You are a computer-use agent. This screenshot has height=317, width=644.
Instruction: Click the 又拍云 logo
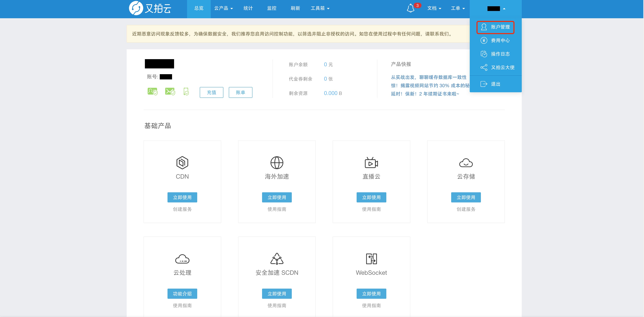(150, 8)
